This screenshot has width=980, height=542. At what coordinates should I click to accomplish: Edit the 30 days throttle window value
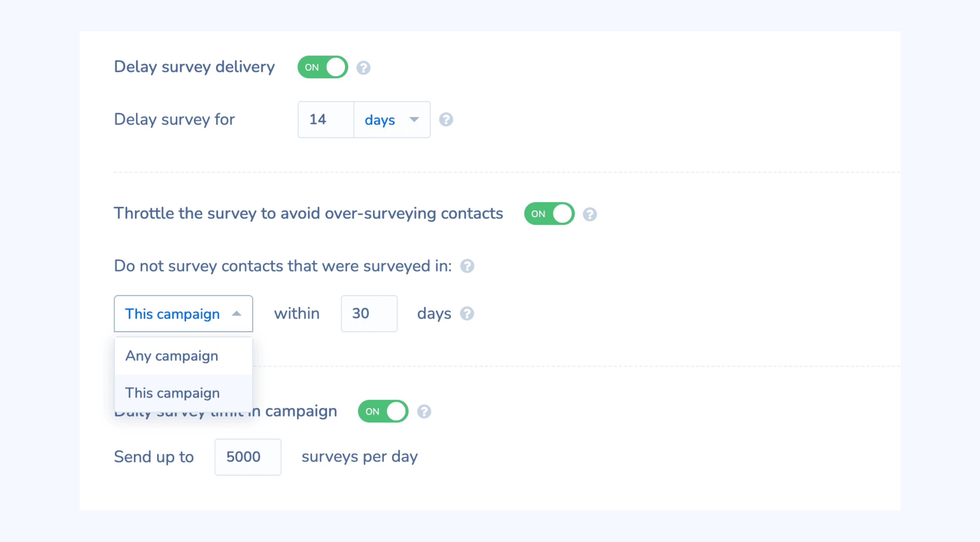(x=369, y=313)
